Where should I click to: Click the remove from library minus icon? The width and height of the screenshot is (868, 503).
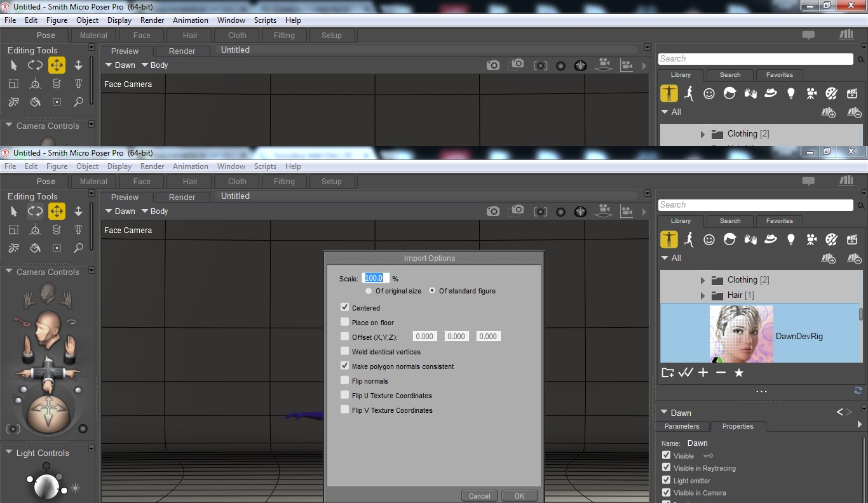pos(721,373)
